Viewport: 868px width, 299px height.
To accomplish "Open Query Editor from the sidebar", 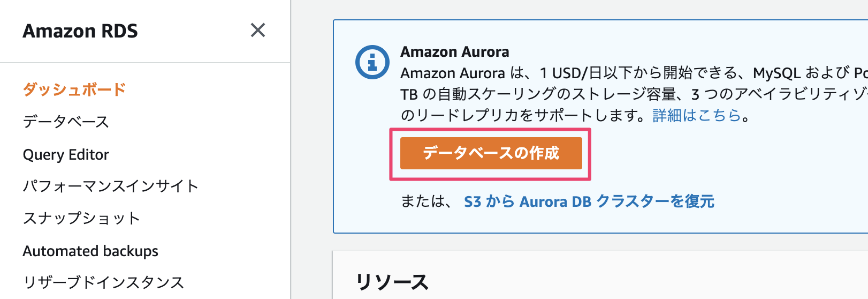I will (66, 154).
